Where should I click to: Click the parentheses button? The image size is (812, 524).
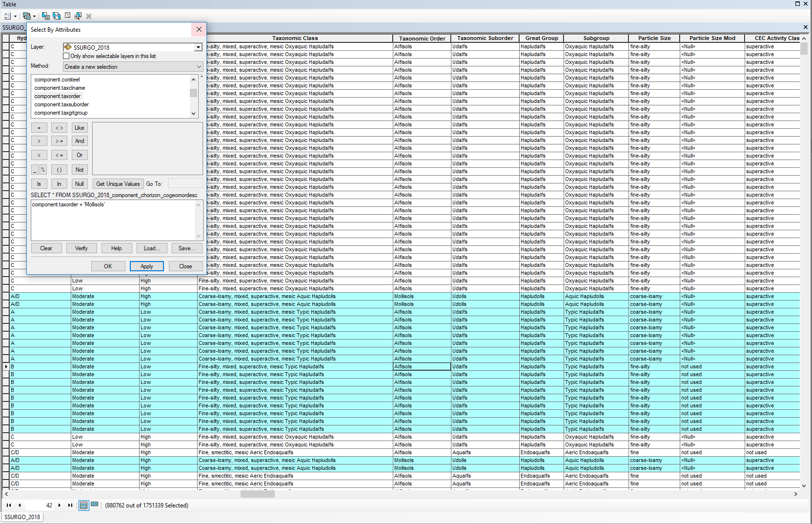59,170
